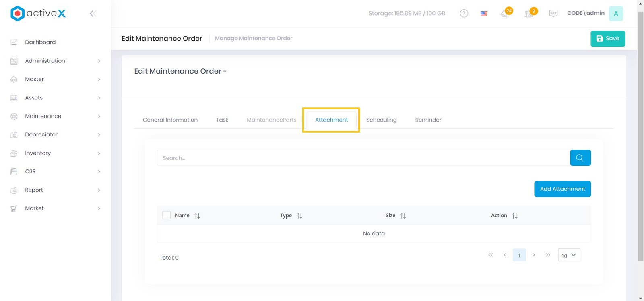Click the vertical page scrollbar
The height and width of the screenshot is (301, 644).
[x=640, y=137]
